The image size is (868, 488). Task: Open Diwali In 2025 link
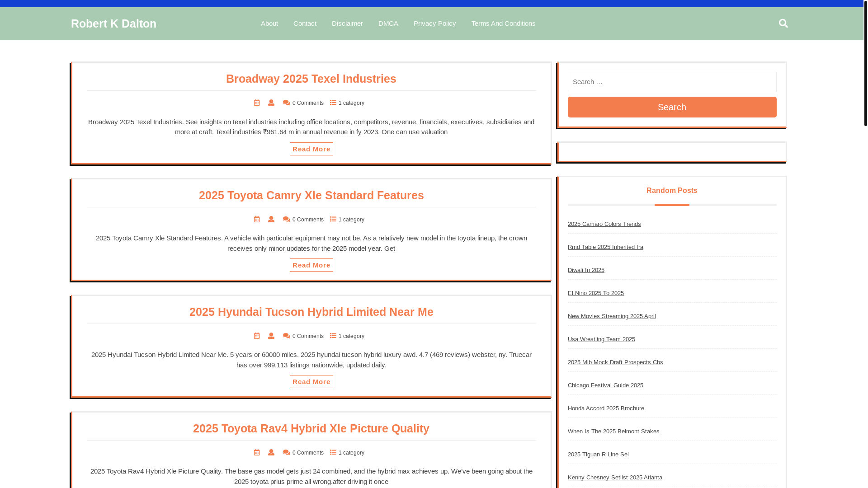coord(586,270)
